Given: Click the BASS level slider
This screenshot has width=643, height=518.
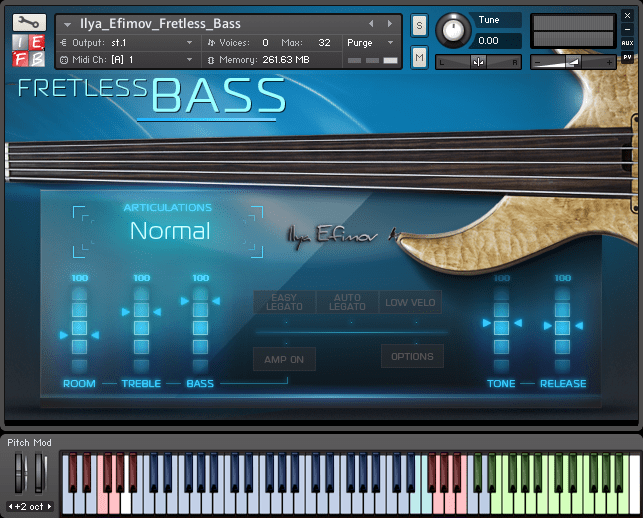Looking at the screenshot, I should (x=201, y=328).
